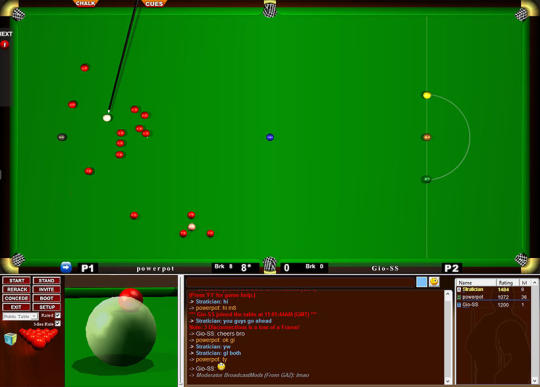
Task: Click the Chalk button at the top
Action: (85, 3)
